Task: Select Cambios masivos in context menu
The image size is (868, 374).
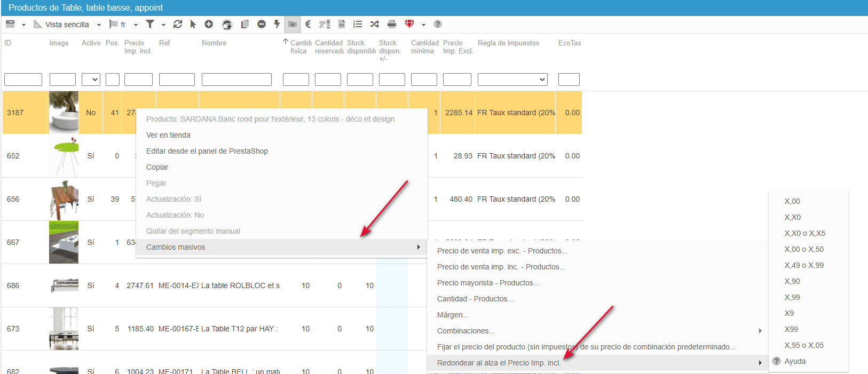Action: 176,247
